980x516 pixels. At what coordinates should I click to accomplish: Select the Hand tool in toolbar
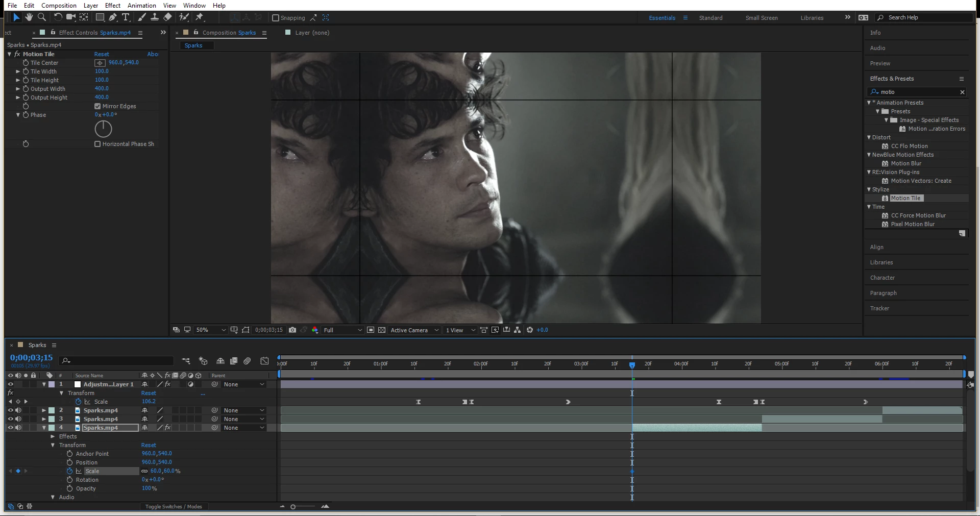29,17
